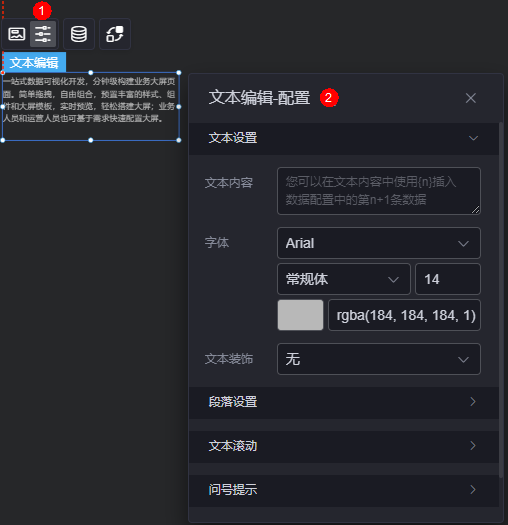Click the 文本内容 text area
This screenshot has width=508, height=525.
tap(379, 191)
